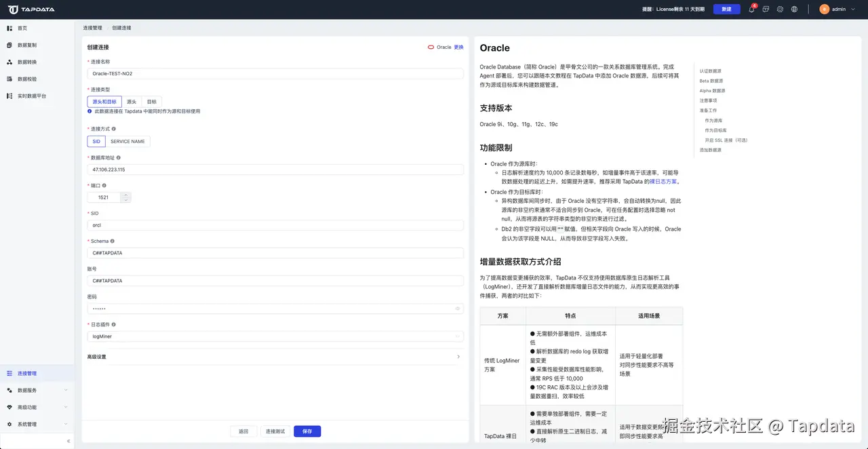Open 连接管理 in sidebar
868x449 pixels.
click(37, 373)
